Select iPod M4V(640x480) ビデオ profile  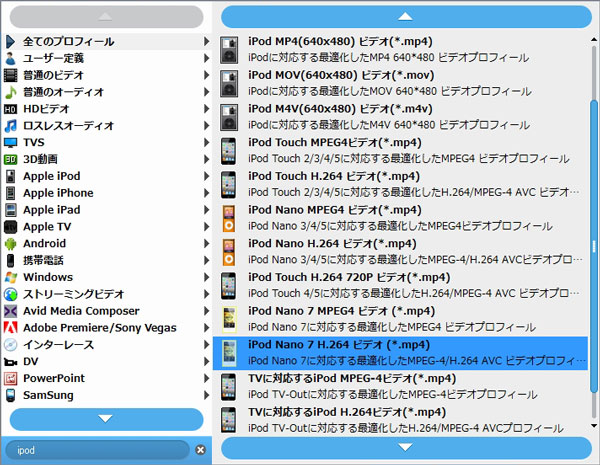[400, 117]
